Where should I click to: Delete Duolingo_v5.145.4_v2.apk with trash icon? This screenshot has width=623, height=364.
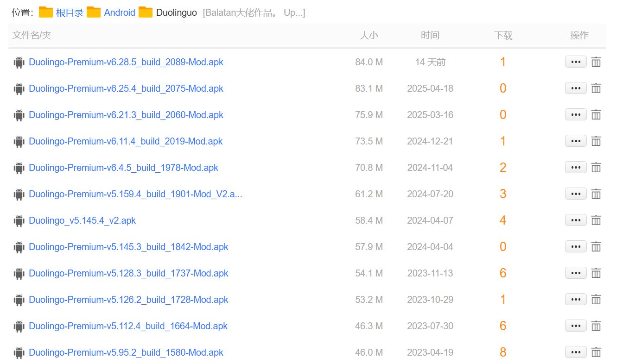[x=596, y=220]
